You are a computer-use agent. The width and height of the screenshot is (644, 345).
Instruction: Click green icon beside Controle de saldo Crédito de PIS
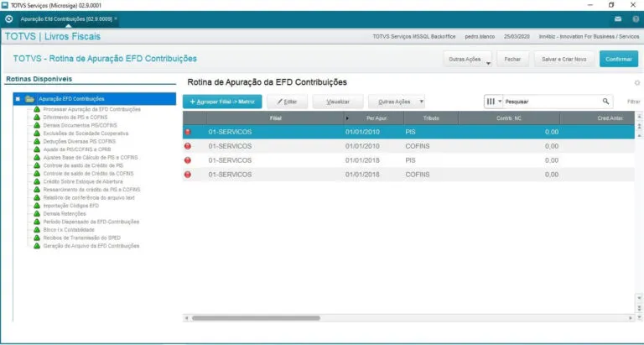click(37, 165)
